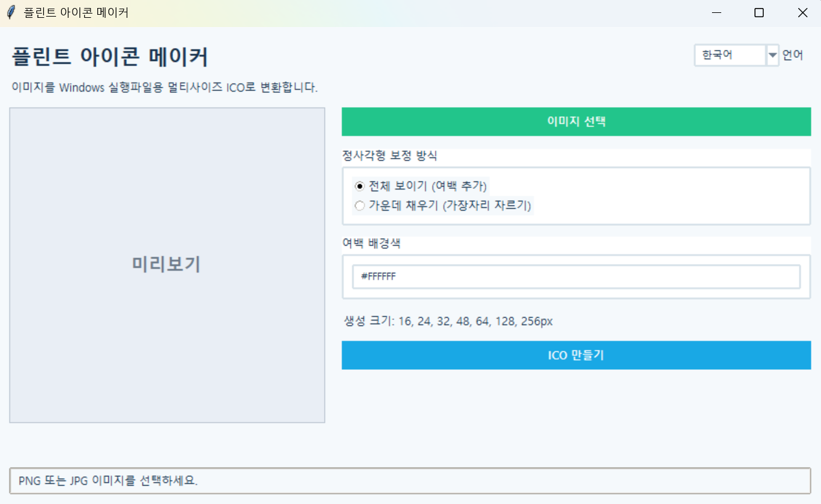The image size is (821, 504).
Task: Click the feather app icon in title bar
Action: tap(10, 13)
